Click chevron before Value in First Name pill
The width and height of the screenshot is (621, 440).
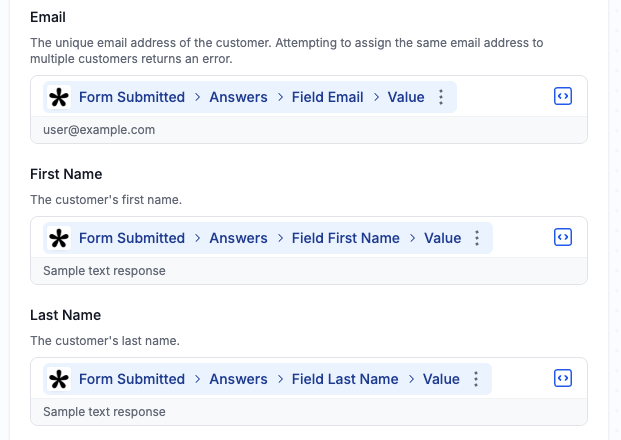[x=412, y=238]
